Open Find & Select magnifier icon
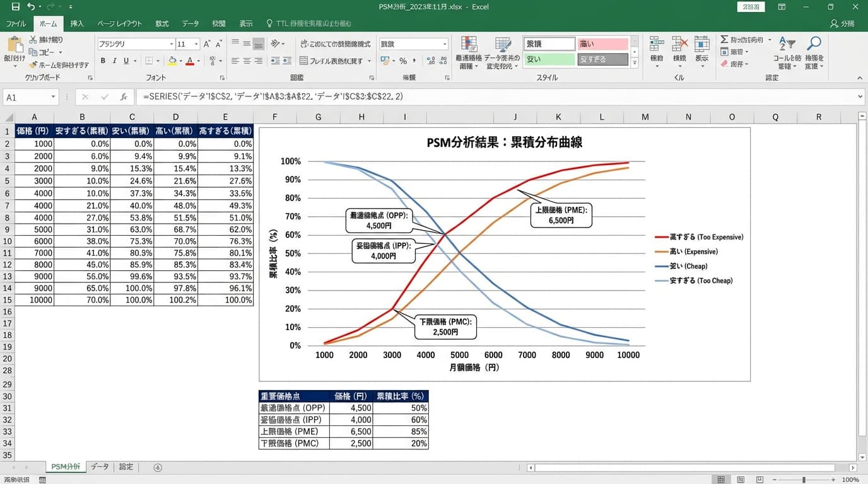The height and width of the screenshot is (484, 868). 814,45
